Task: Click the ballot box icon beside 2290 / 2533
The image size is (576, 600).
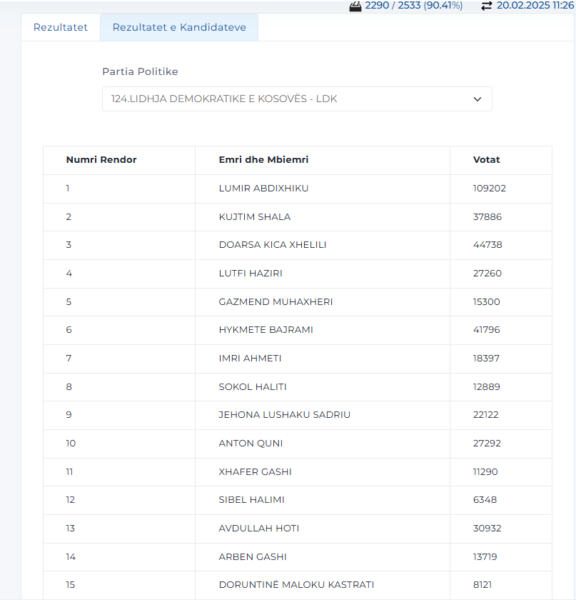Action: tap(355, 7)
